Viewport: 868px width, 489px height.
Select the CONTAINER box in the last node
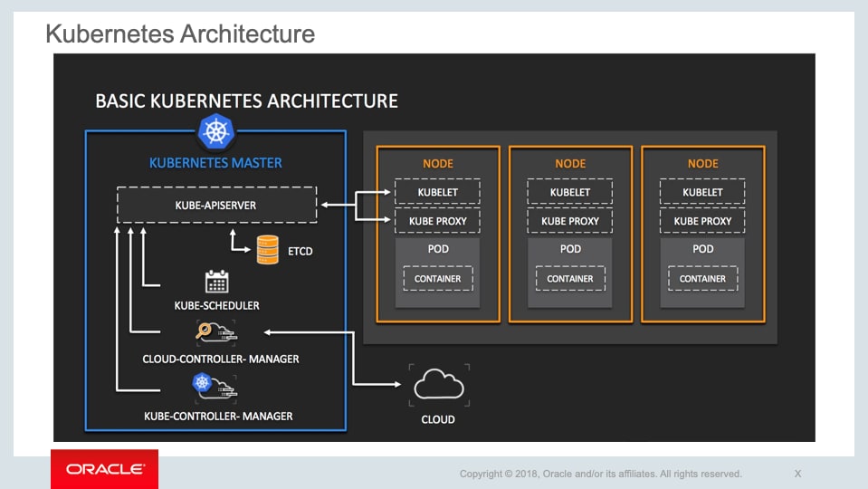click(x=702, y=279)
